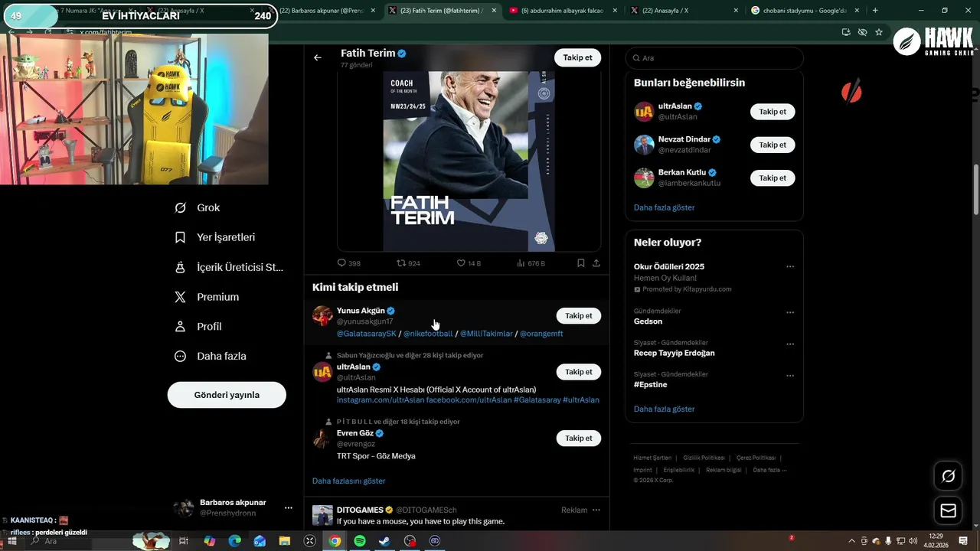Open instagram.com/ultrAslan link
980x551 pixels.
(x=381, y=399)
